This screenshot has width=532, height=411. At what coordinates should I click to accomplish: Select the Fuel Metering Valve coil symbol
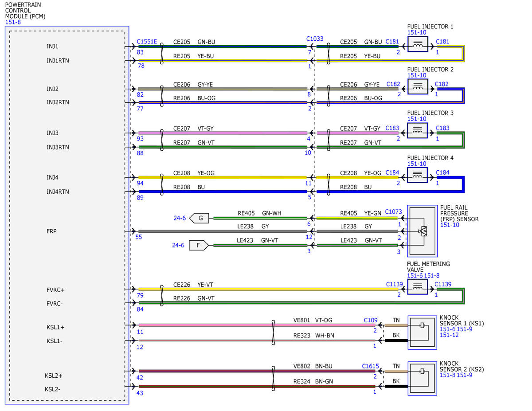417,287
